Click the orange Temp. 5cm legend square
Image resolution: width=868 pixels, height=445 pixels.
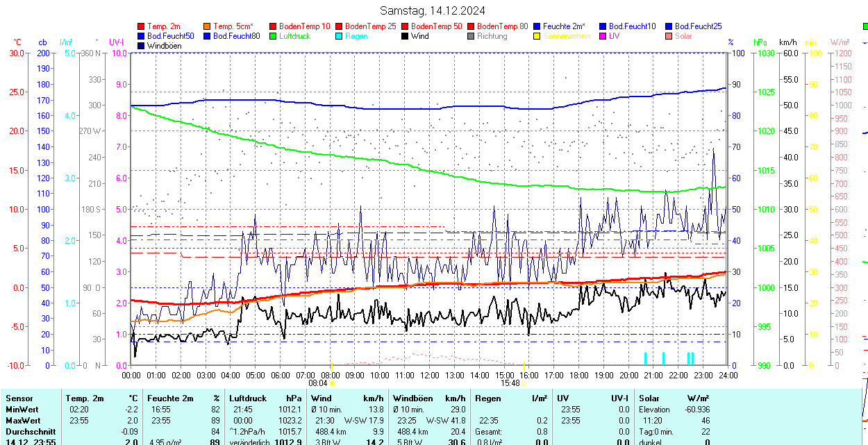tap(208, 26)
